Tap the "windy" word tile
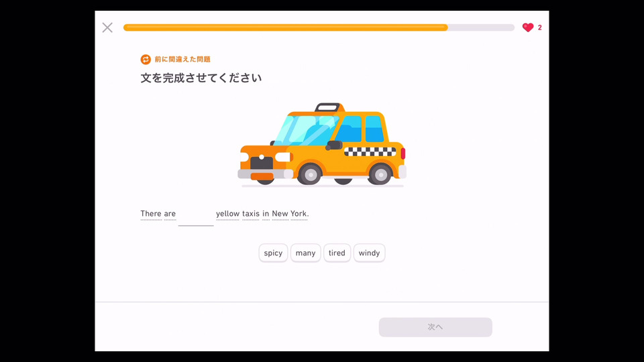 tap(369, 253)
